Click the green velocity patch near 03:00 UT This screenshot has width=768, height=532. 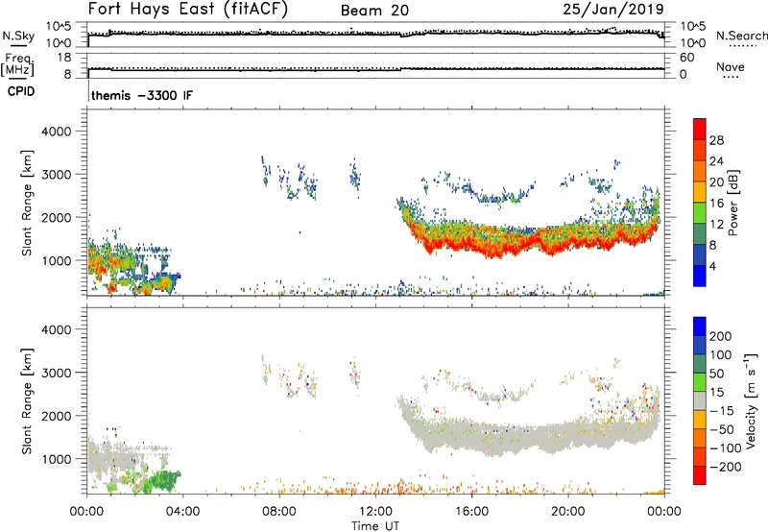[x=164, y=480]
